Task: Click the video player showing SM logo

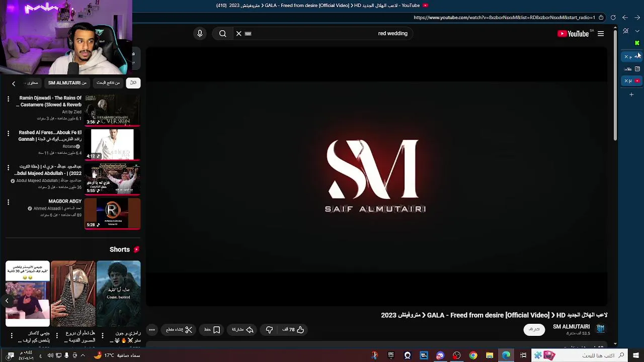Action: (x=376, y=176)
